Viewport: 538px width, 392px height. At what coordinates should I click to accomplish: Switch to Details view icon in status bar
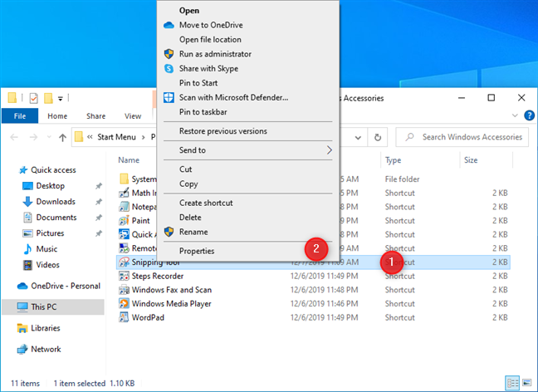pyautogui.click(x=512, y=383)
